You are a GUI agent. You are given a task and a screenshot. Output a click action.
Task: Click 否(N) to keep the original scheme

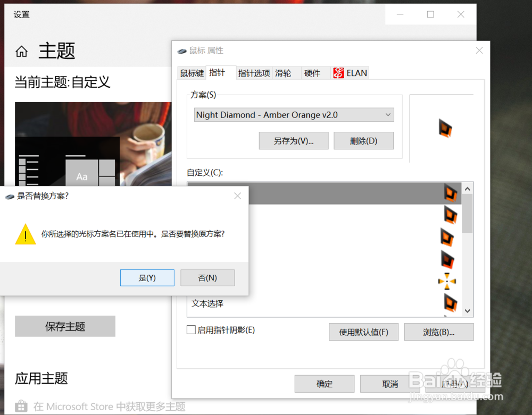[207, 277]
